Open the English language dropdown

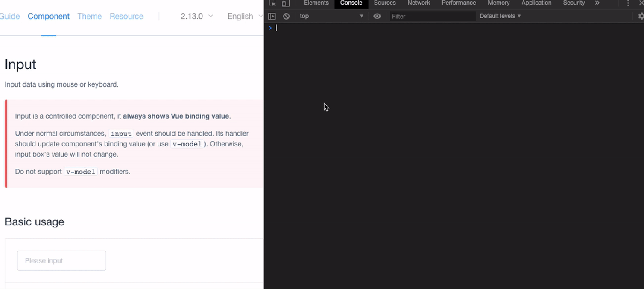click(x=245, y=16)
